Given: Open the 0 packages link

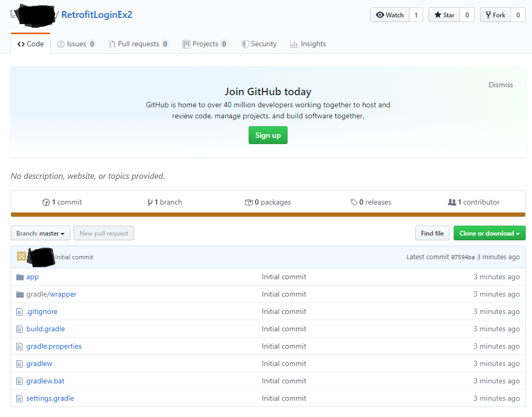Looking at the screenshot, I should (x=268, y=202).
